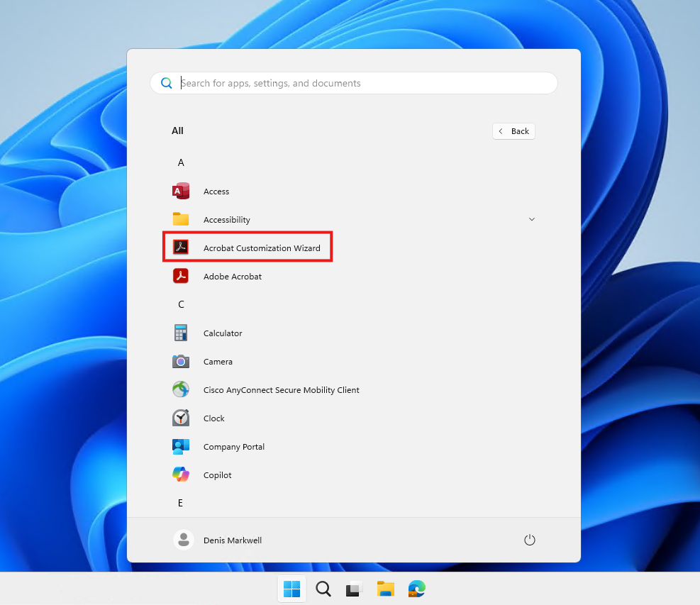Jump to apps via letter A header
The height and width of the screenshot is (605, 700).
181,163
